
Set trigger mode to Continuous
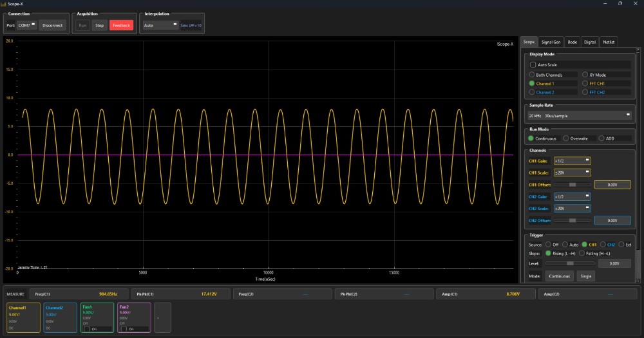(560, 276)
